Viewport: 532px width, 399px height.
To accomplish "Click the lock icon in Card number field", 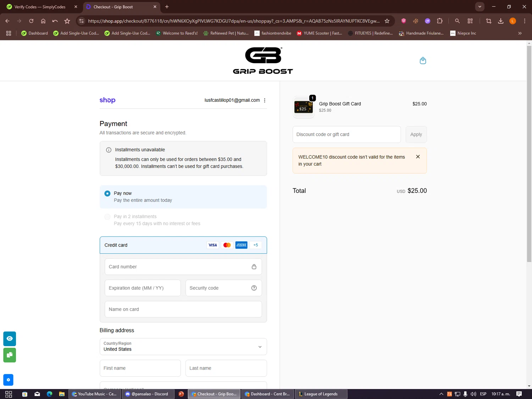I will (x=254, y=267).
